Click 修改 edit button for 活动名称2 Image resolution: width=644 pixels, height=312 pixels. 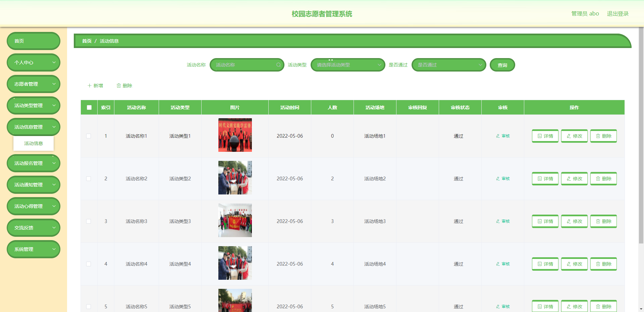[x=574, y=179]
